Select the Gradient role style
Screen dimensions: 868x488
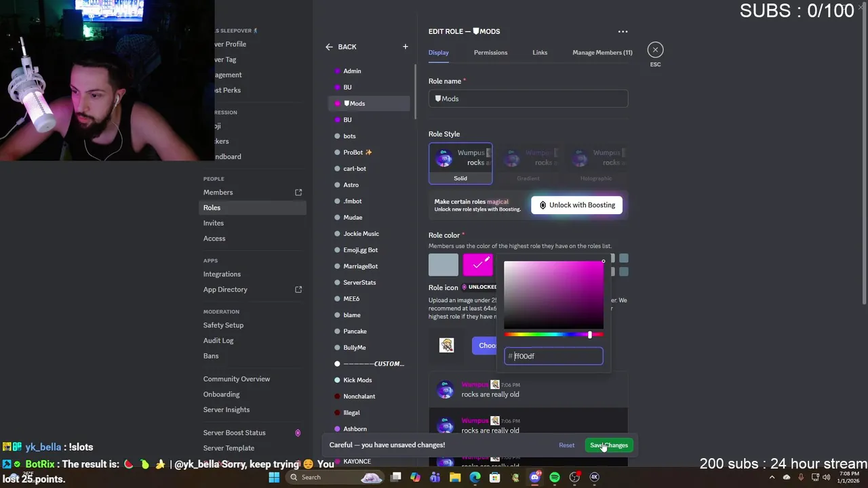tap(528, 163)
